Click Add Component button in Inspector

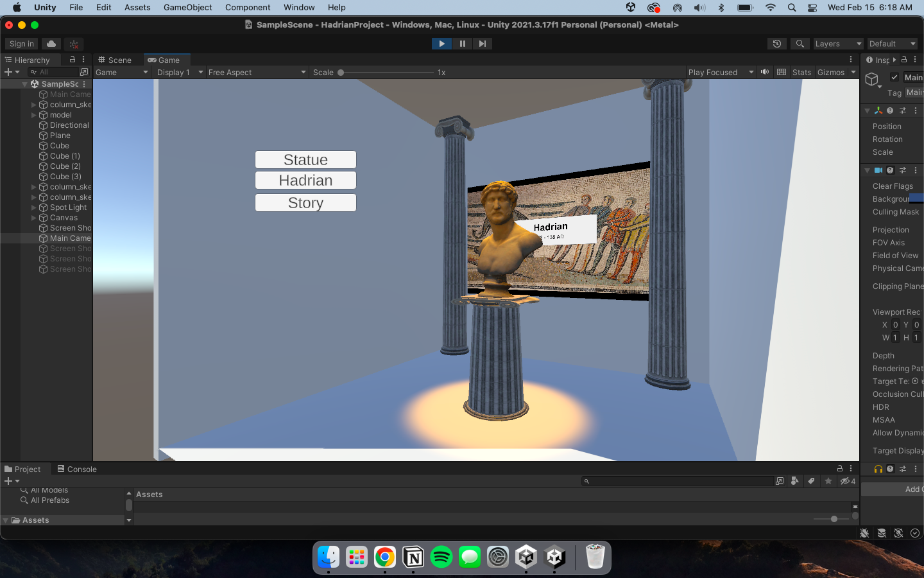click(x=893, y=489)
